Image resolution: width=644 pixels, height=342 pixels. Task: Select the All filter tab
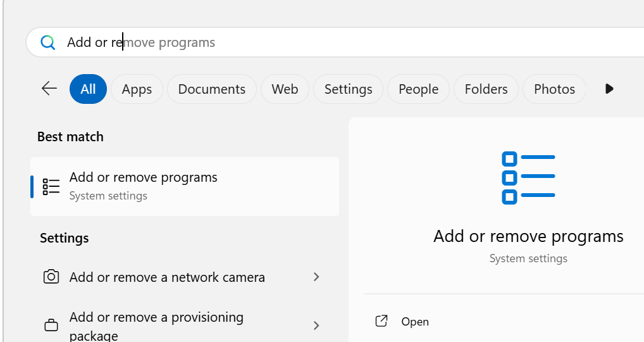pos(88,89)
